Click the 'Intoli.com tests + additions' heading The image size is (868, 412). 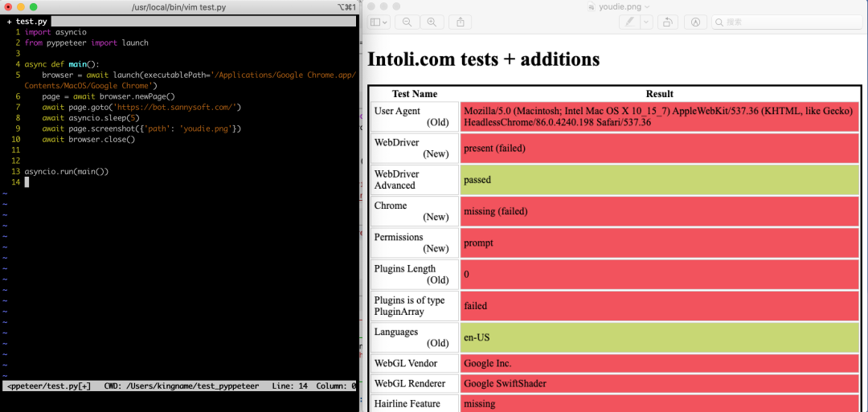pos(483,59)
